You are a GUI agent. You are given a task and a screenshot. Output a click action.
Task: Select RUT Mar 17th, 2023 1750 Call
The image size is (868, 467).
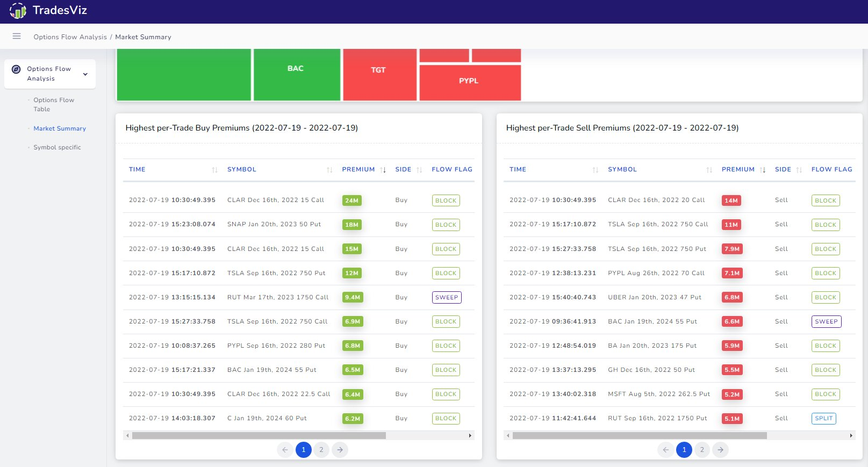278,297
